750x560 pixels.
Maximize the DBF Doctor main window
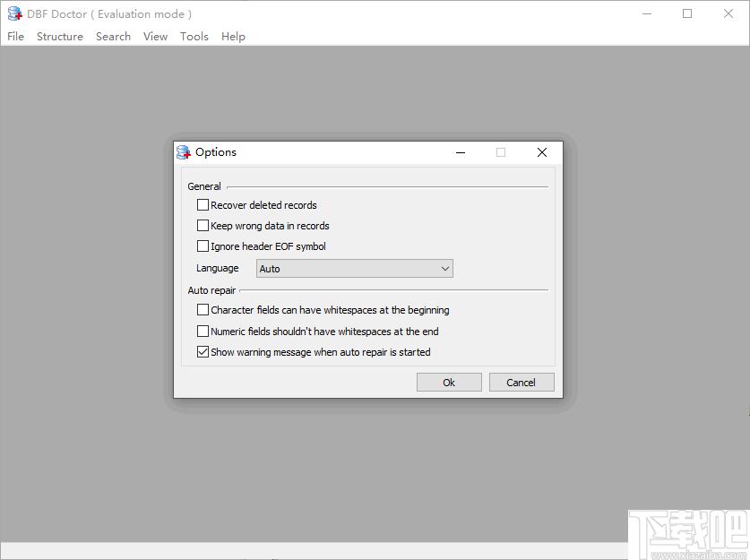pos(687,13)
